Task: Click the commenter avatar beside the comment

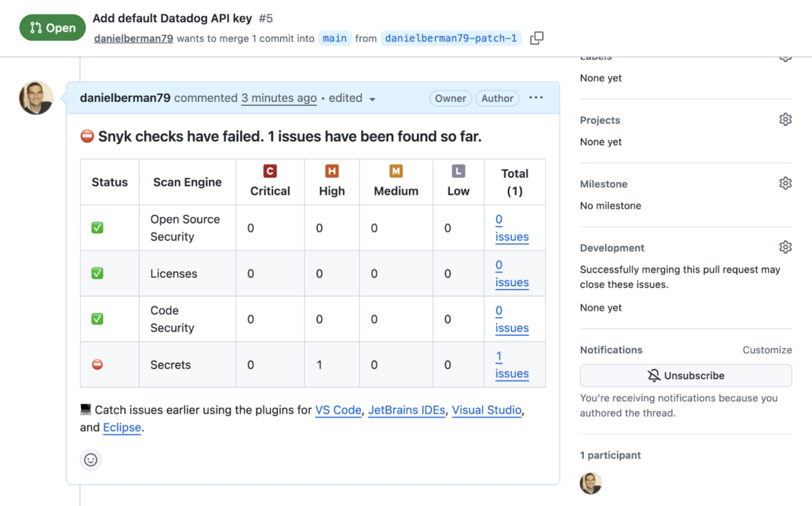Action: 36,98
